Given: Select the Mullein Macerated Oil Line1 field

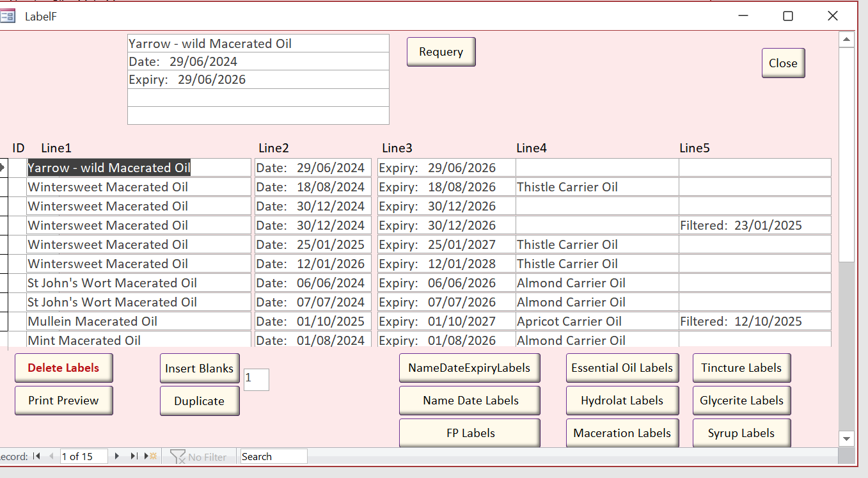Looking at the screenshot, I should pos(138,321).
